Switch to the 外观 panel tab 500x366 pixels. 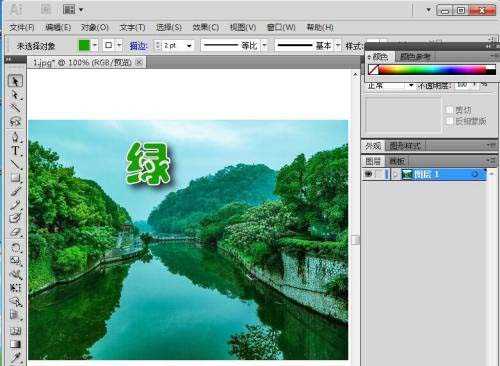pos(373,146)
